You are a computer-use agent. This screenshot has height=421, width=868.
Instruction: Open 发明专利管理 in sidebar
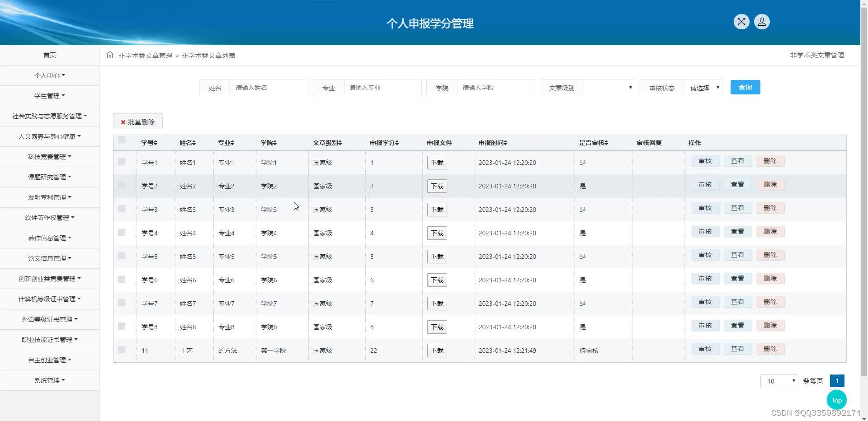click(x=50, y=197)
